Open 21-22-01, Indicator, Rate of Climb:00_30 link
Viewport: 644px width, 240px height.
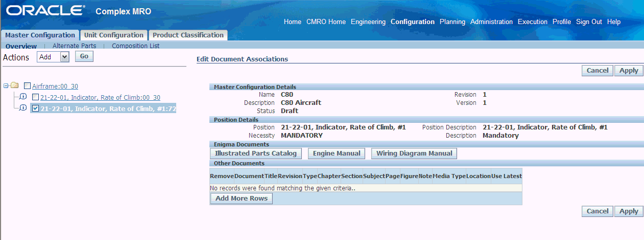point(100,98)
